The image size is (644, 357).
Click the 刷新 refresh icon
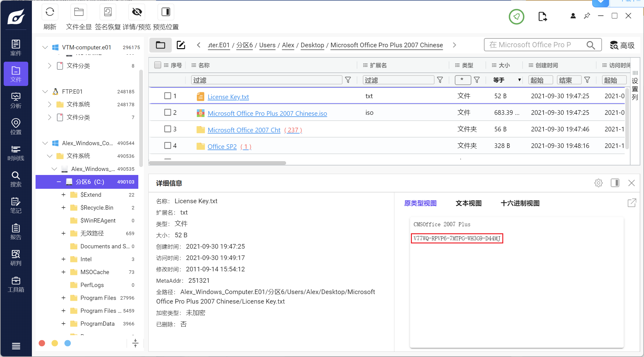pos(50,12)
